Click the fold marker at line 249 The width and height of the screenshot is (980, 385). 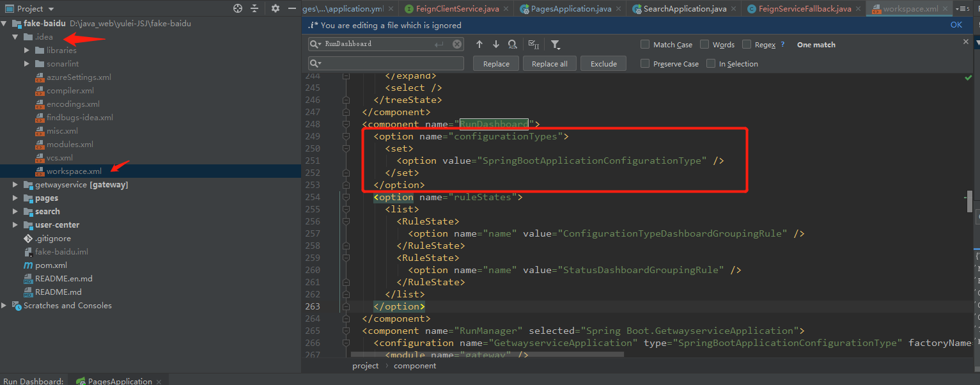point(346,136)
